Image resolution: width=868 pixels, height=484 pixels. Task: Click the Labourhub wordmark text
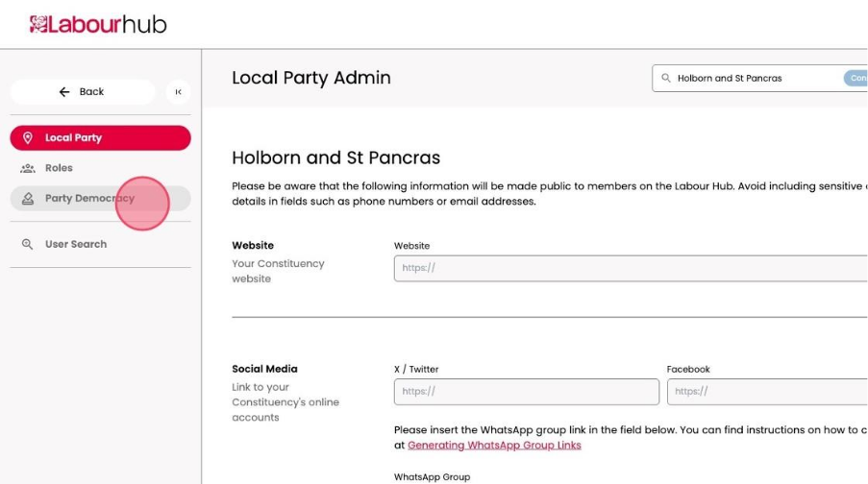pos(108,24)
